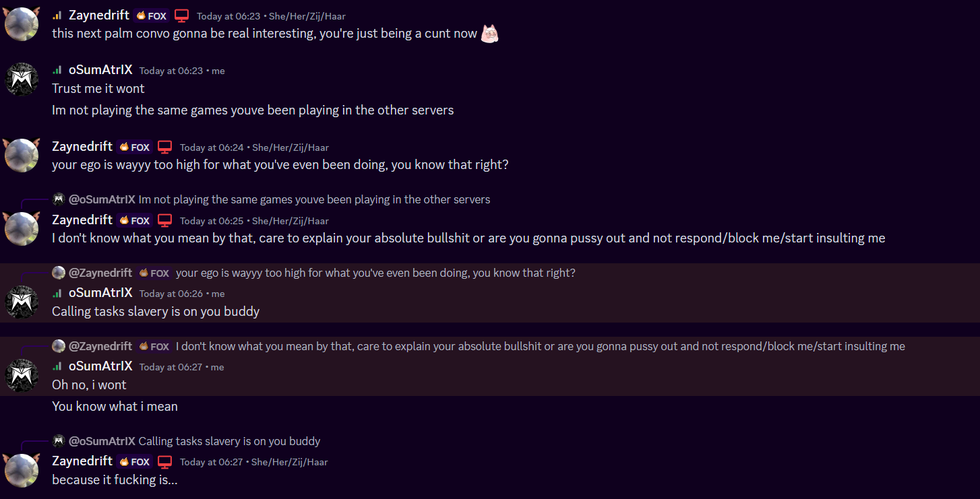Open Zaynedrift's avatar on the 06:23 message
980x499 pixels.
click(x=22, y=24)
